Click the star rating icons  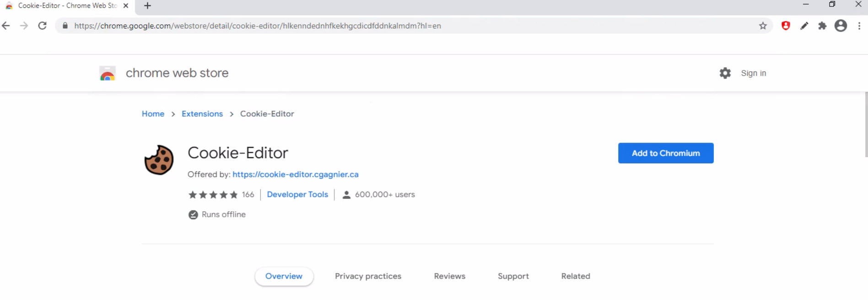pos(213,195)
